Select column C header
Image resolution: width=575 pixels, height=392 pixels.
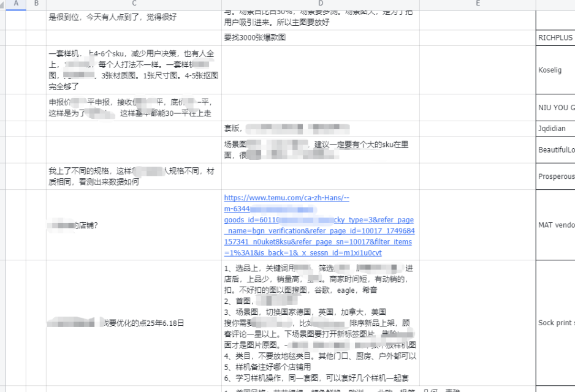click(x=134, y=4)
